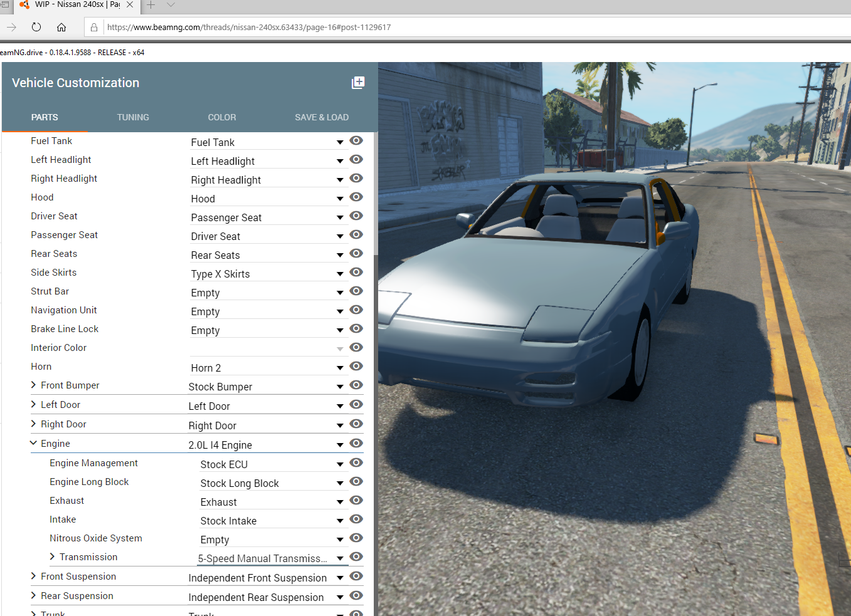The height and width of the screenshot is (616, 851).
Task: Toggle Rear Suspension visibility eye
Action: [356, 596]
